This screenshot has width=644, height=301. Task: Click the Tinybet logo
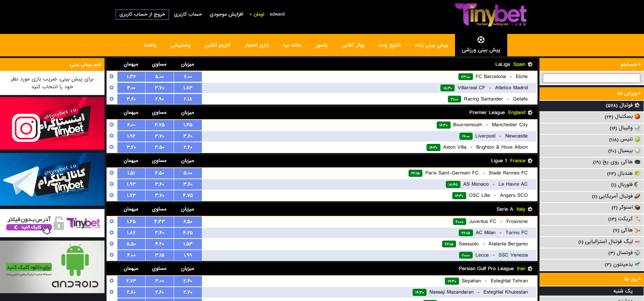491,15
